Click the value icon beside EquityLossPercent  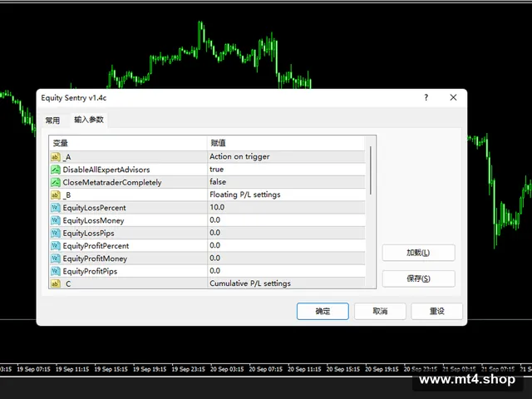tap(56, 208)
